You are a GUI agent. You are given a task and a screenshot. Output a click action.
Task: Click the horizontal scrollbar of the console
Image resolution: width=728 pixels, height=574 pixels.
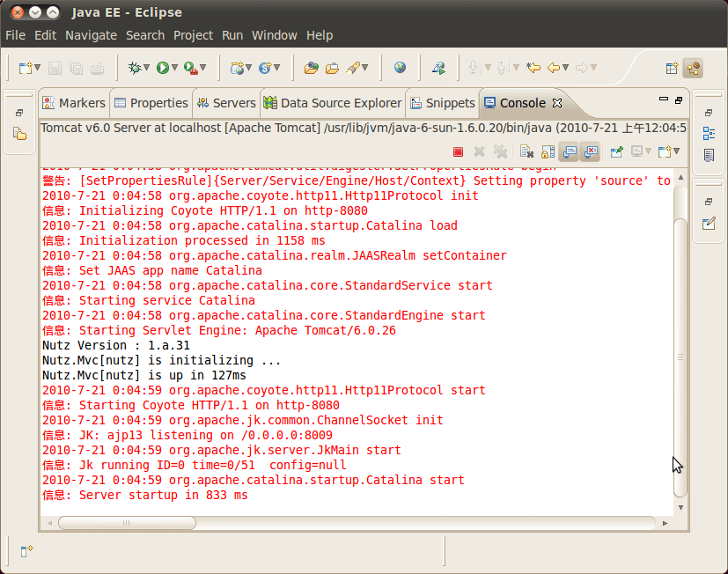point(352,523)
